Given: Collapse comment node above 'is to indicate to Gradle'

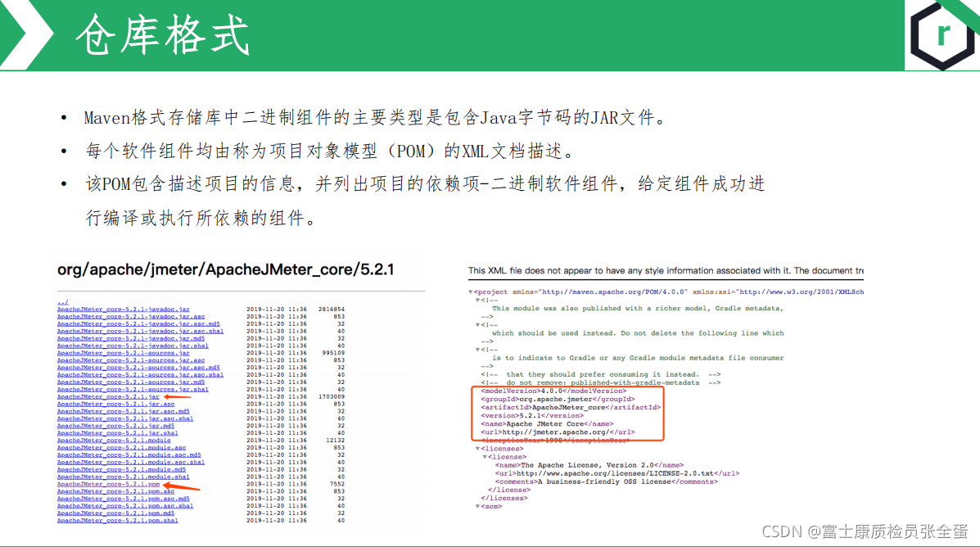Looking at the screenshot, I should point(477,350).
